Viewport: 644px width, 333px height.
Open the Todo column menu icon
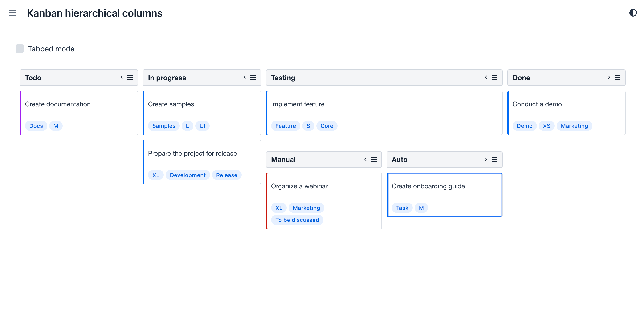[130, 78]
